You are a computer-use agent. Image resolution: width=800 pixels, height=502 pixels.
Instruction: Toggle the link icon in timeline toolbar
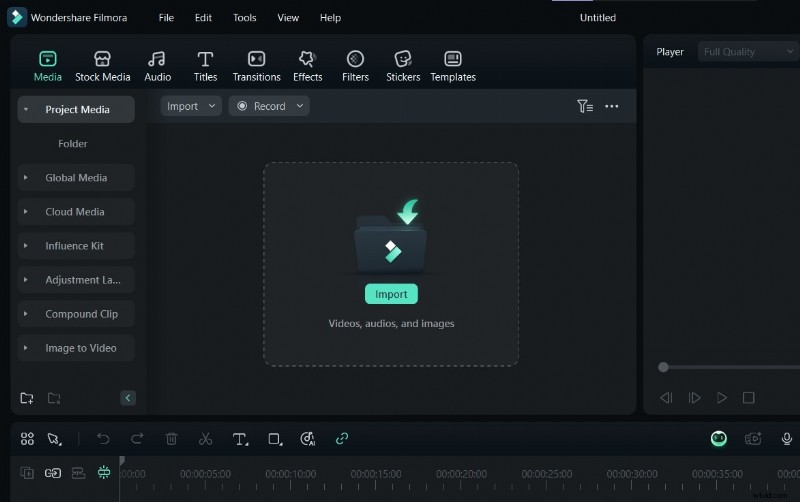[x=342, y=438]
